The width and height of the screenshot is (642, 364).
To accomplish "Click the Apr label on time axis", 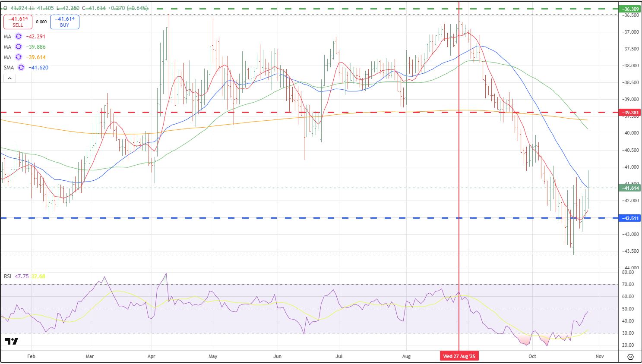I will click(x=151, y=357).
